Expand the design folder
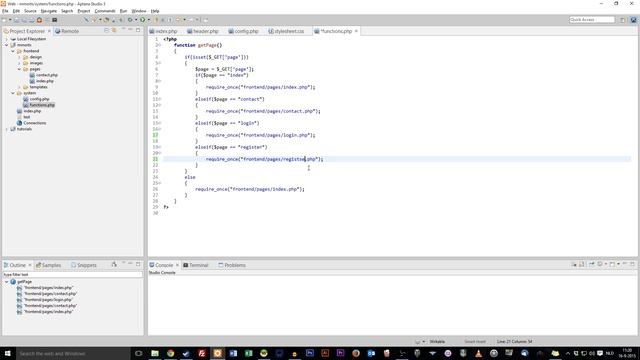This screenshot has width=640, height=360. (x=19, y=57)
